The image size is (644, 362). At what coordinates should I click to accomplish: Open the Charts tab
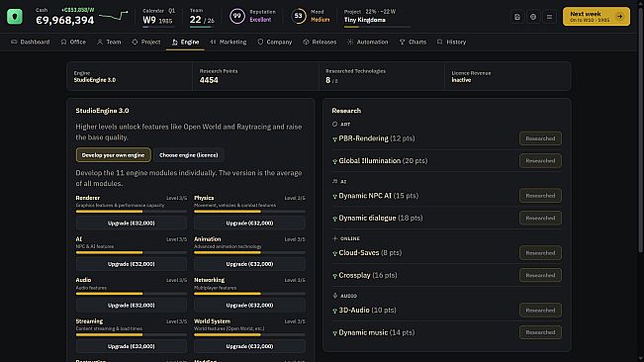413,42
